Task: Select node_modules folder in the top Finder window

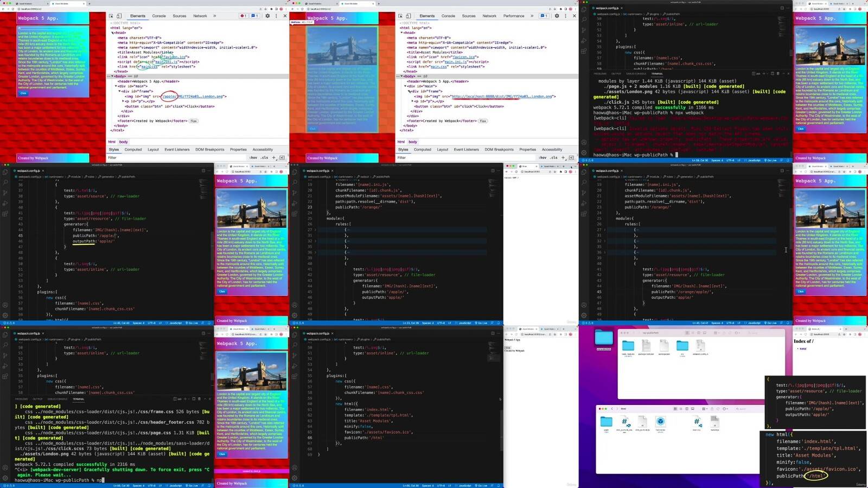Action: pos(628,346)
